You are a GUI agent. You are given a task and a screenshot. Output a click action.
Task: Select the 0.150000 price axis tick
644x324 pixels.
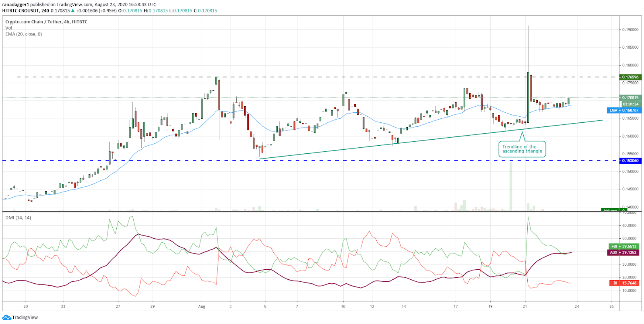(630, 171)
